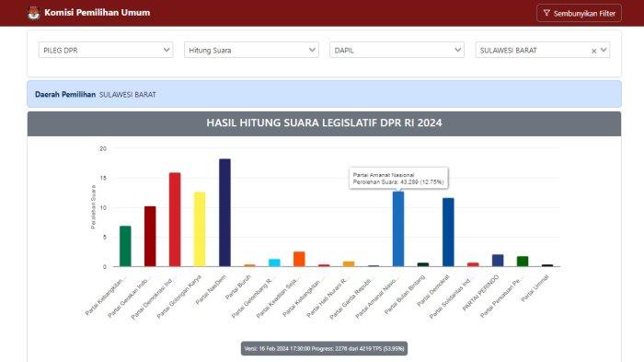Screen dimensions: 644x362
Task: Open the SULAWESI BARAT region dropdown
Action: pos(542,50)
